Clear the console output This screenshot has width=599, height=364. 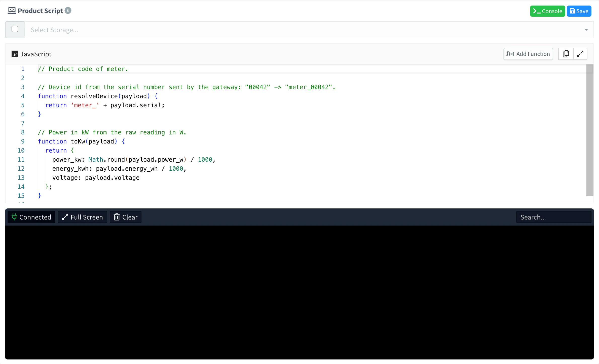126,217
